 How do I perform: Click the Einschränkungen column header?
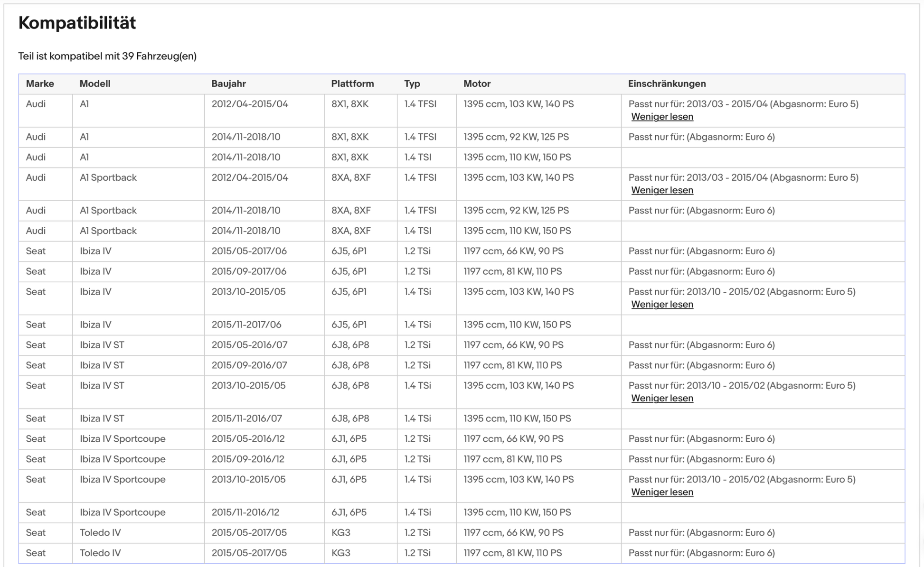pos(667,84)
